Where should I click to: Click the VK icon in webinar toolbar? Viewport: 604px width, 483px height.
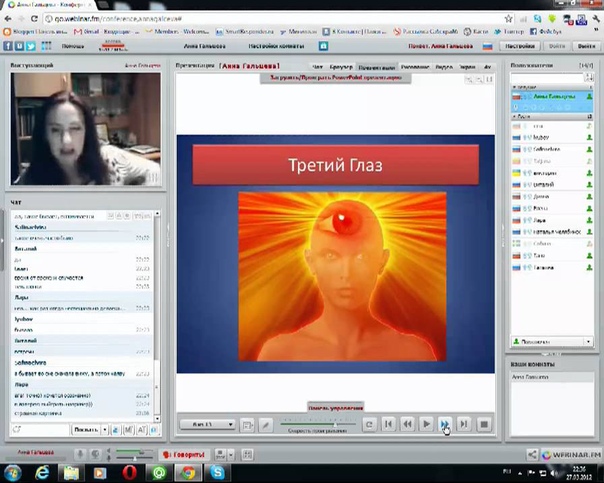19,46
